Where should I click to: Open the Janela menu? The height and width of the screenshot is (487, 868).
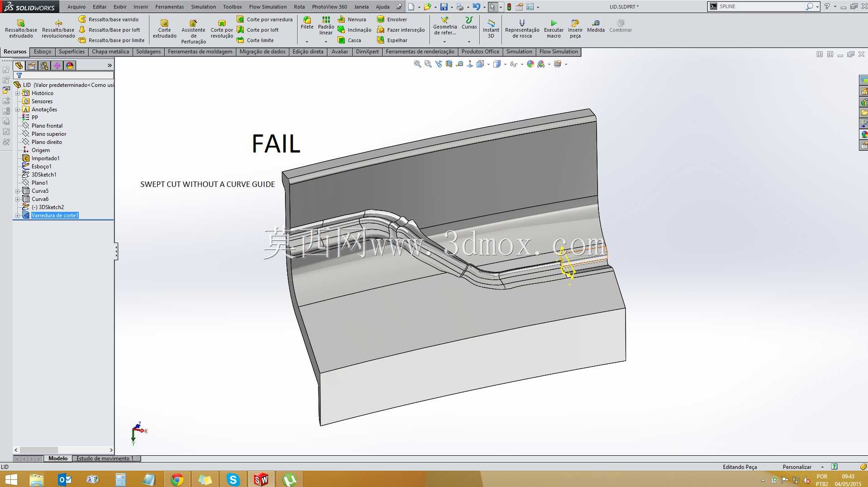(361, 7)
